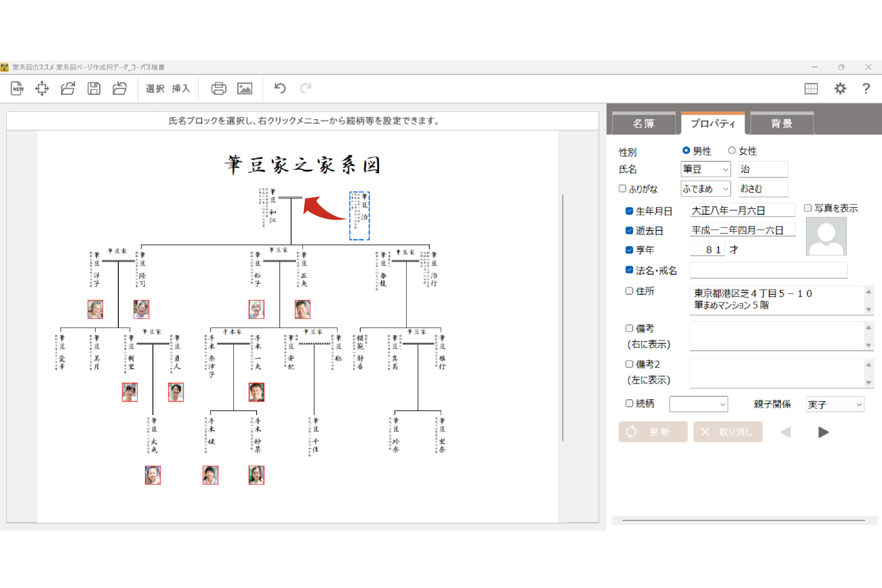
Task: Click the move/fit arrows toolbar icon
Action: [x=42, y=89]
